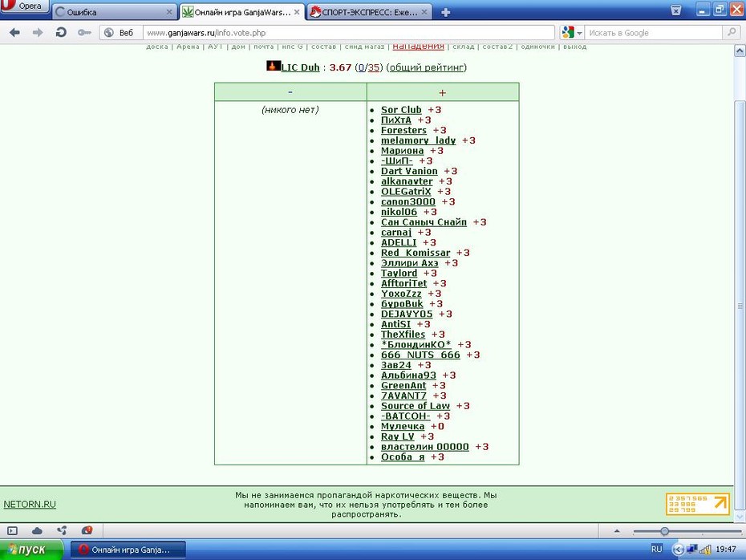Select the Онлайн игра Ganja taskbar button
Image resolution: width=746 pixels, height=560 pixels.
coord(128,550)
